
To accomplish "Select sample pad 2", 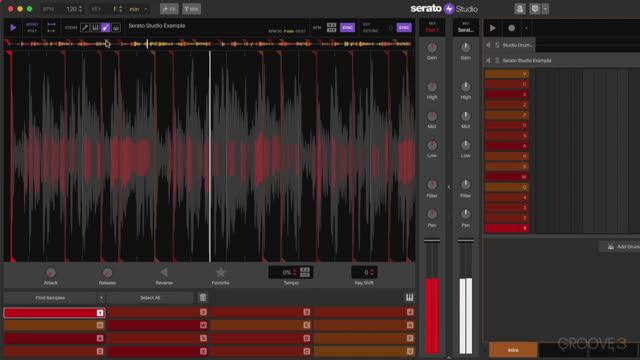I will click(x=158, y=312).
